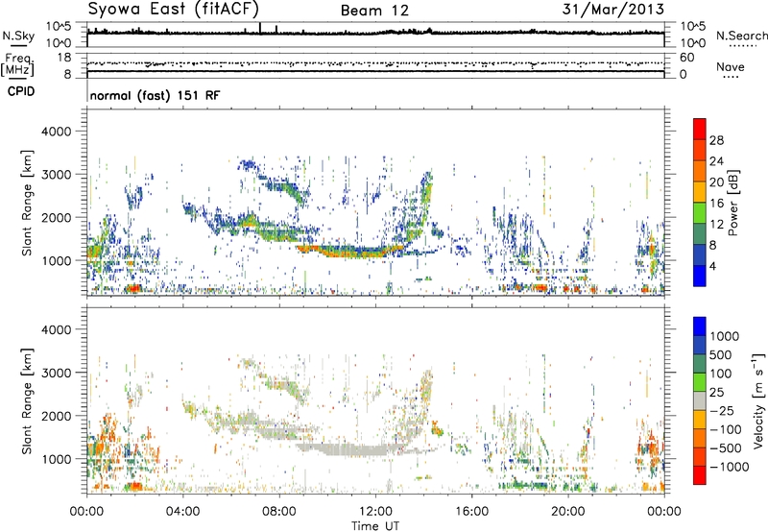Click the '2000' tick on the Power panel
The image size is (768, 532).
coord(56,217)
